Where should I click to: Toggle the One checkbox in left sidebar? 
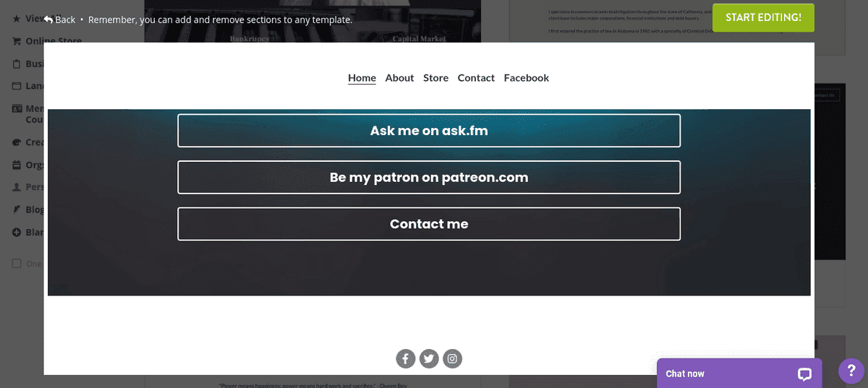point(17,264)
